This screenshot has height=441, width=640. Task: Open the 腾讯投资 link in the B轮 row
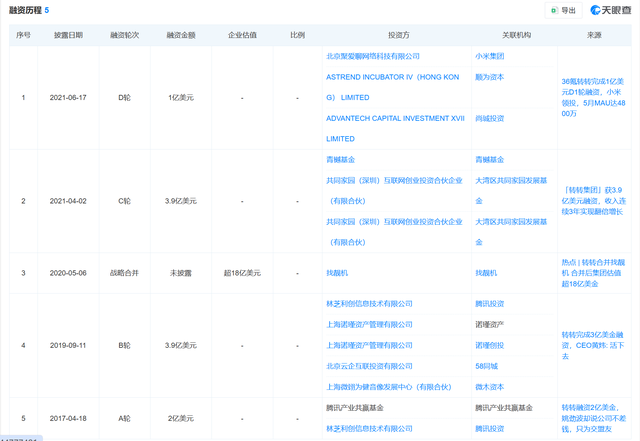tap(489, 304)
